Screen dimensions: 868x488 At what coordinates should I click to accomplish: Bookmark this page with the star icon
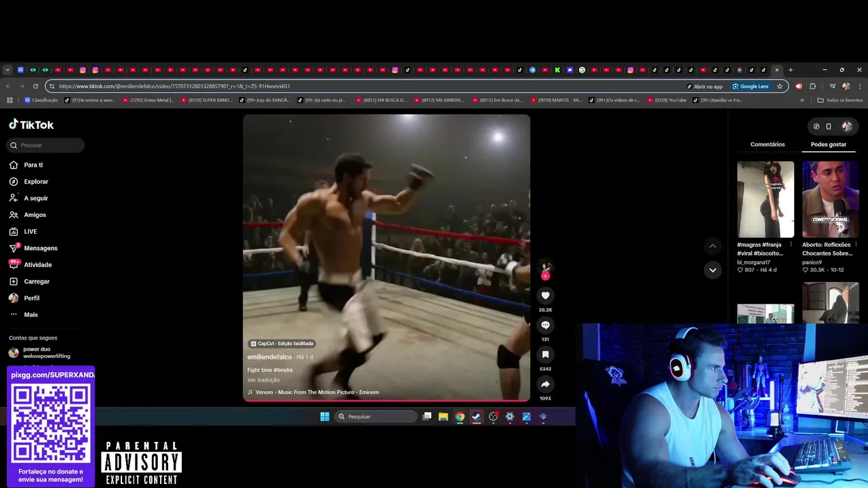coord(780,86)
